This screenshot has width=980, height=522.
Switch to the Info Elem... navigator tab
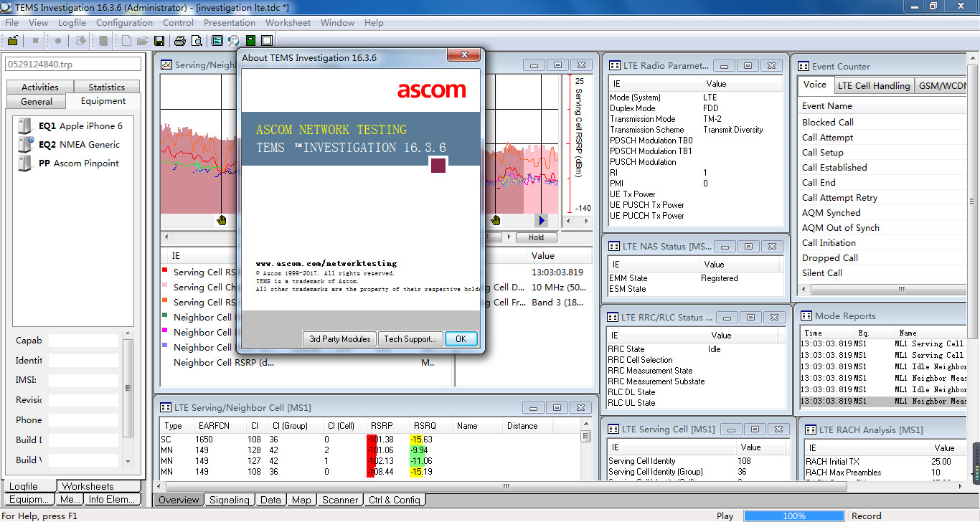click(x=114, y=499)
